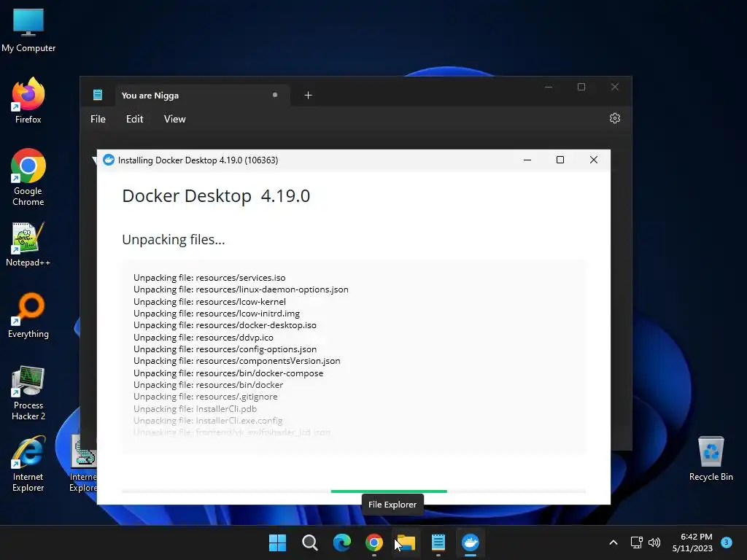Minimize the Docker installer window

pyautogui.click(x=527, y=160)
